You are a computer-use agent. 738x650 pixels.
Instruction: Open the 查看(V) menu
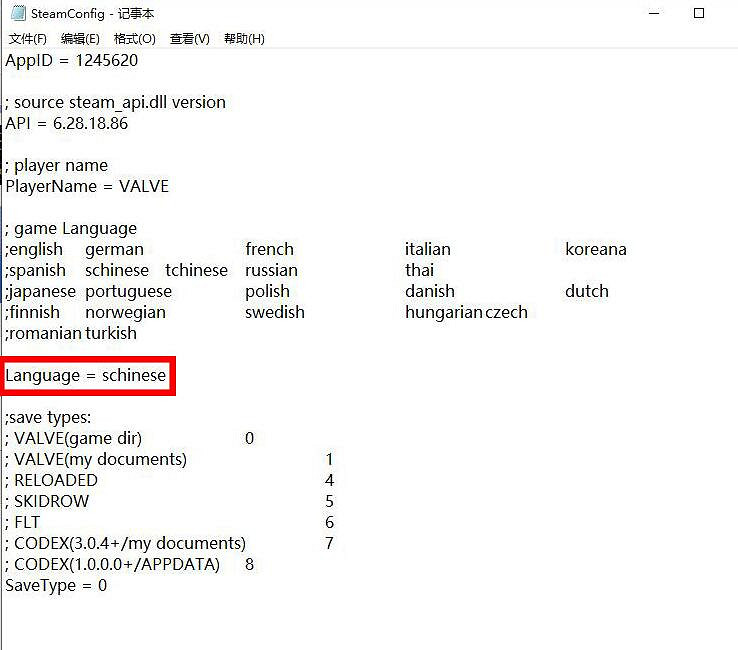tap(189, 39)
